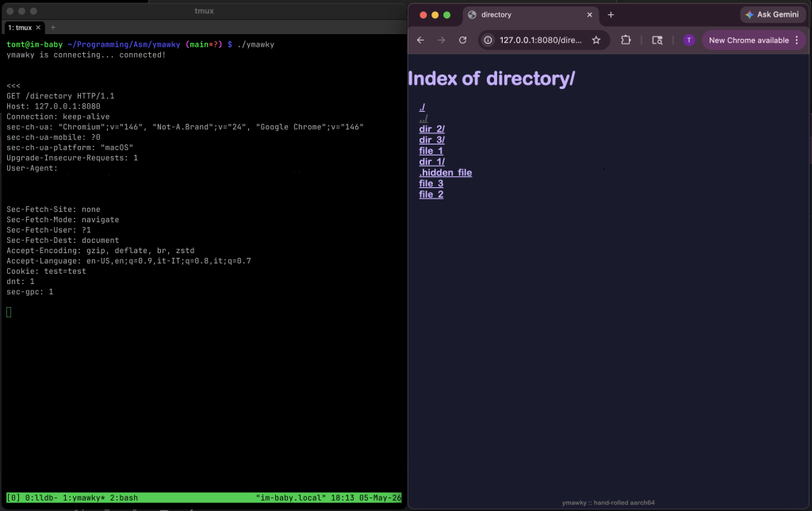This screenshot has width=812, height=511.
Task: Click the ymawky hand-rolled aarch64 footer
Action: click(608, 503)
